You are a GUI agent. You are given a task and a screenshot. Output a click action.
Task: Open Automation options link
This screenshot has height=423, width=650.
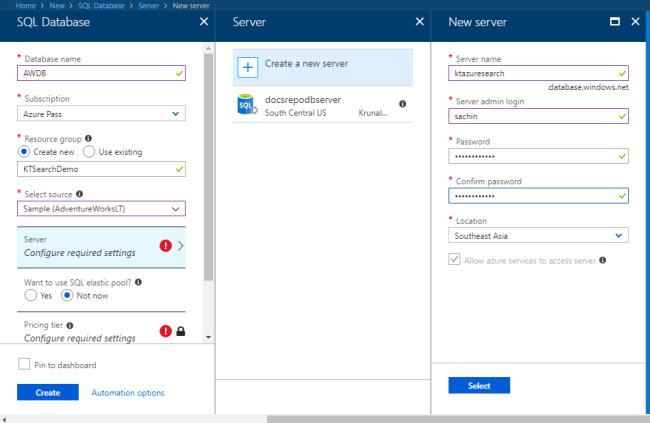pyautogui.click(x=128, y=392)
